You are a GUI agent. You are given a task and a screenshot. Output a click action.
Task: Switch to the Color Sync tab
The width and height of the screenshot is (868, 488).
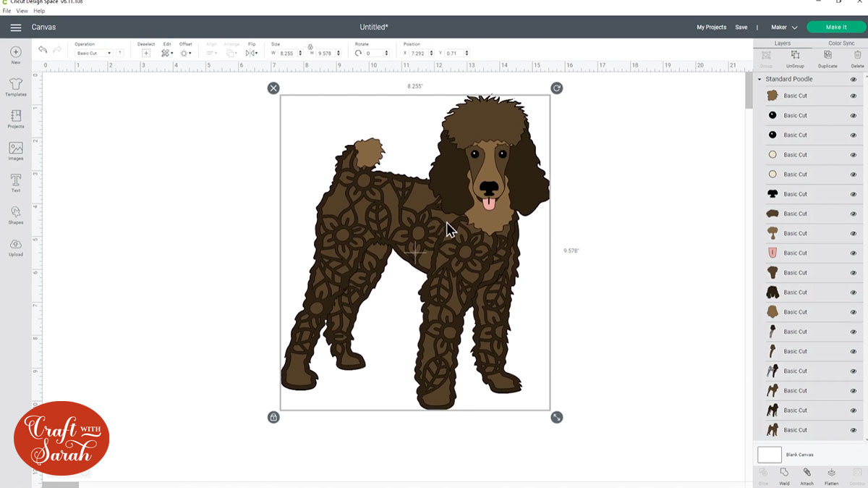(x=841, y=43)
